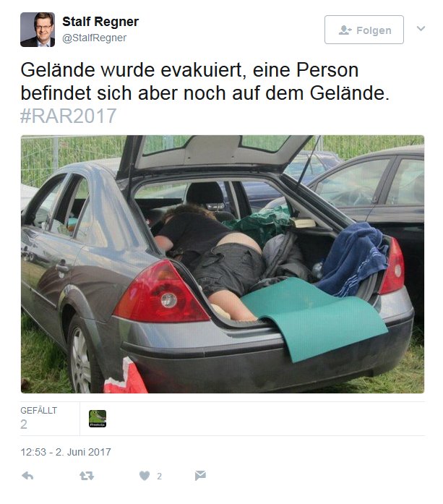Open the #RAR2017 hashtag

click(x=68, y=116)
